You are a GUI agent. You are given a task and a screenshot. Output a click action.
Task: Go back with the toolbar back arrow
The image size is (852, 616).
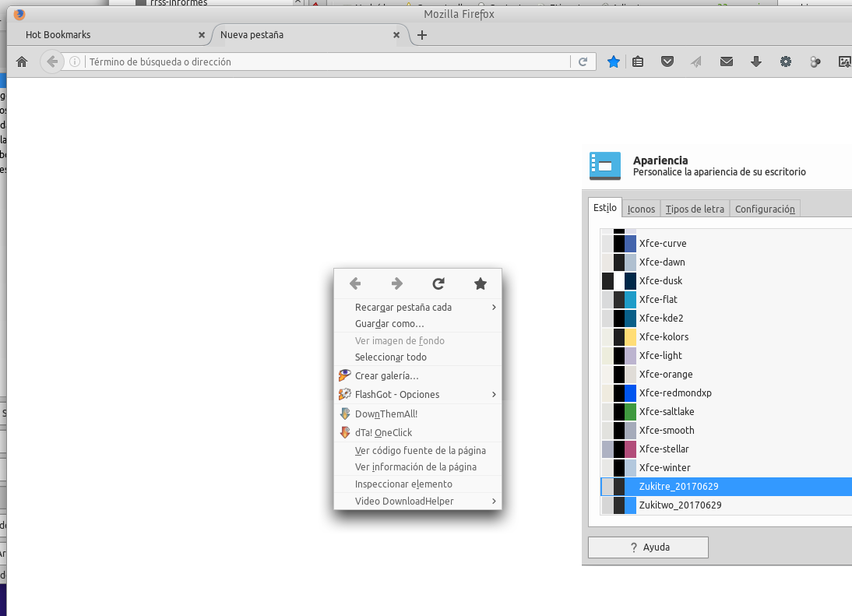point(51,62)
